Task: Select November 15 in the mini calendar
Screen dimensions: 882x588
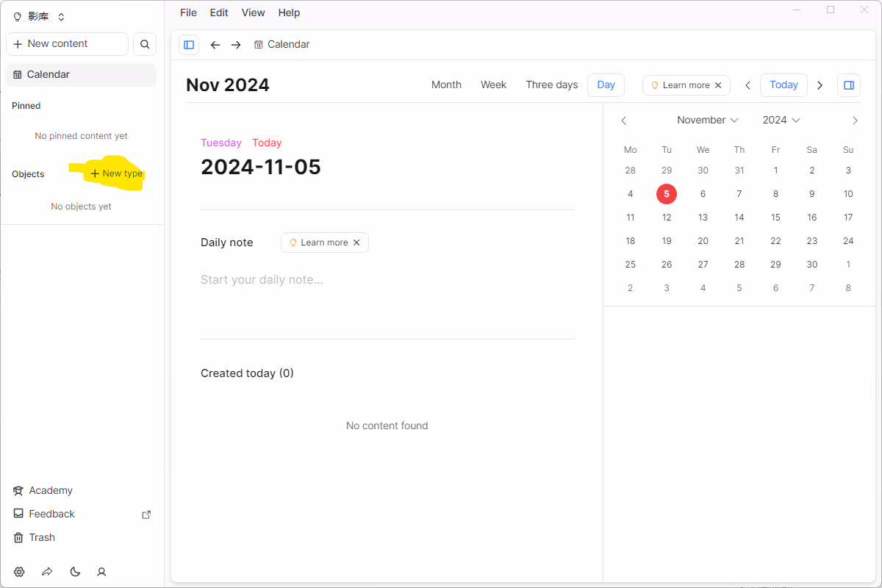Action: (x=775, y=218)
